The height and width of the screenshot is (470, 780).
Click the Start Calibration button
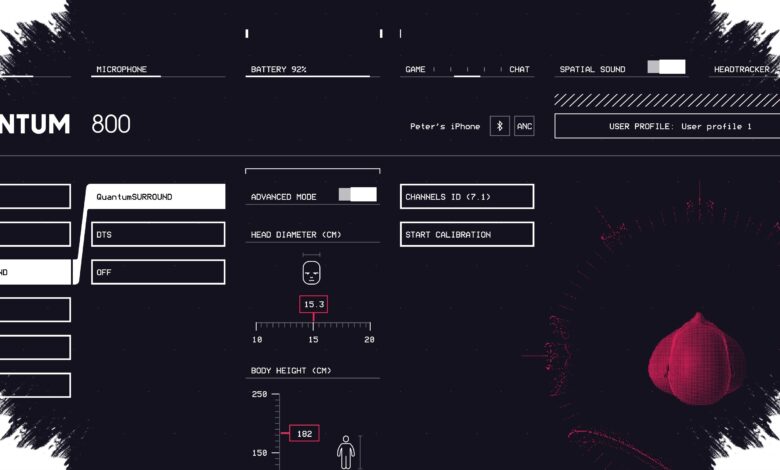(x=467, y=234)
